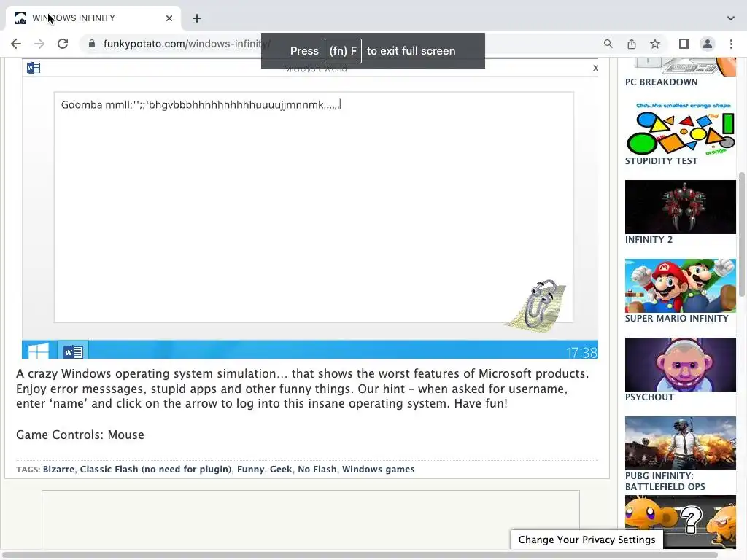747x560 pixels.
Task: Click the No Flash tag
Action: click(x=317, y=469)
